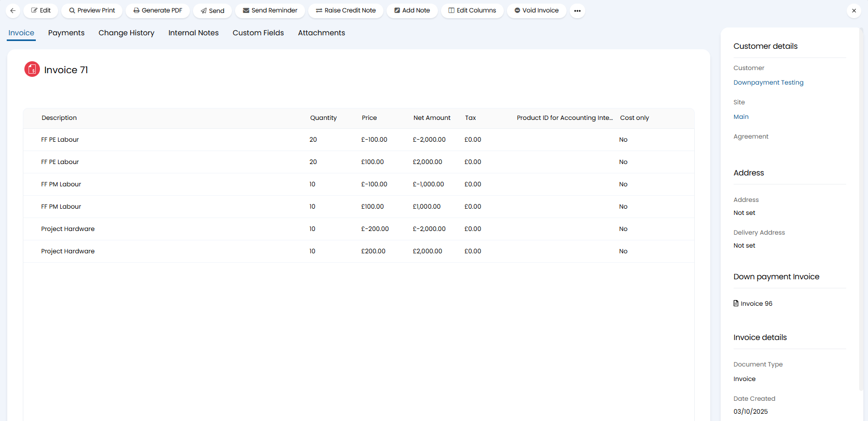Send the invoice via paper plane button

212,10
